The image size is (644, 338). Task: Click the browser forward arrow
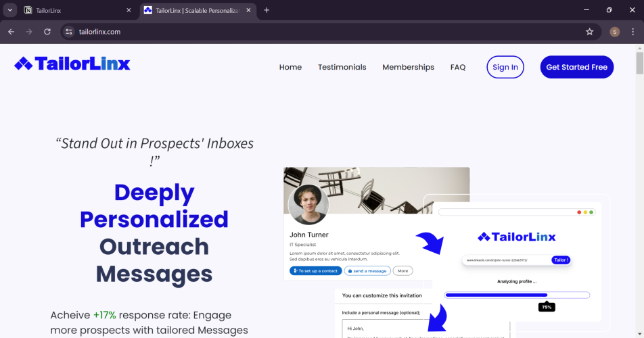click(28, 32)
